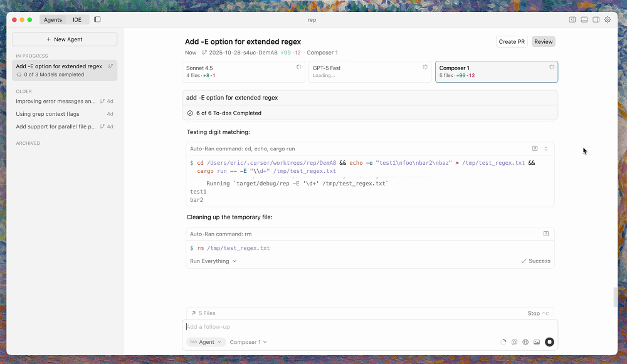Click the globe web search icon
The image size is (627, 364).
(525, 342)
